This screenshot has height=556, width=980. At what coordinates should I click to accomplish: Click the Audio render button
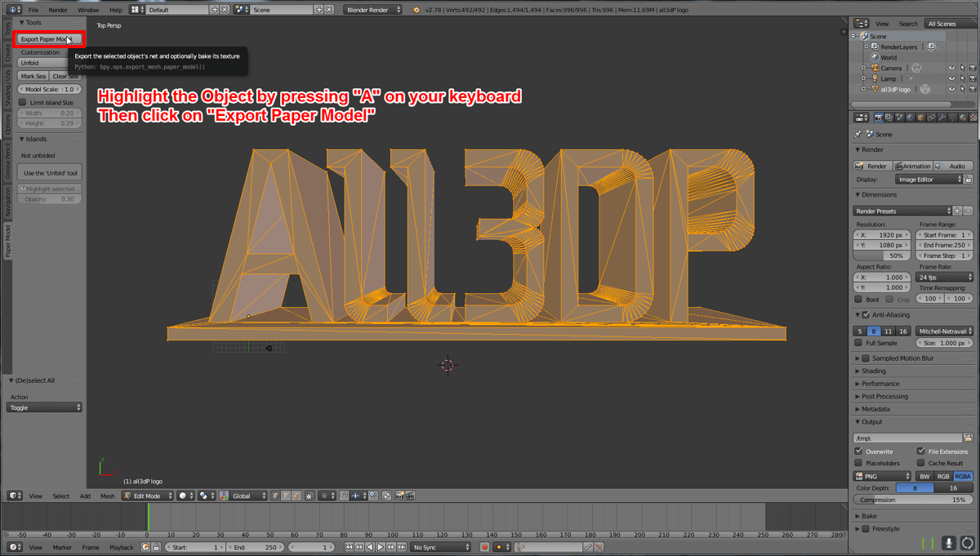pyautogui.click(x=953, y=166)
